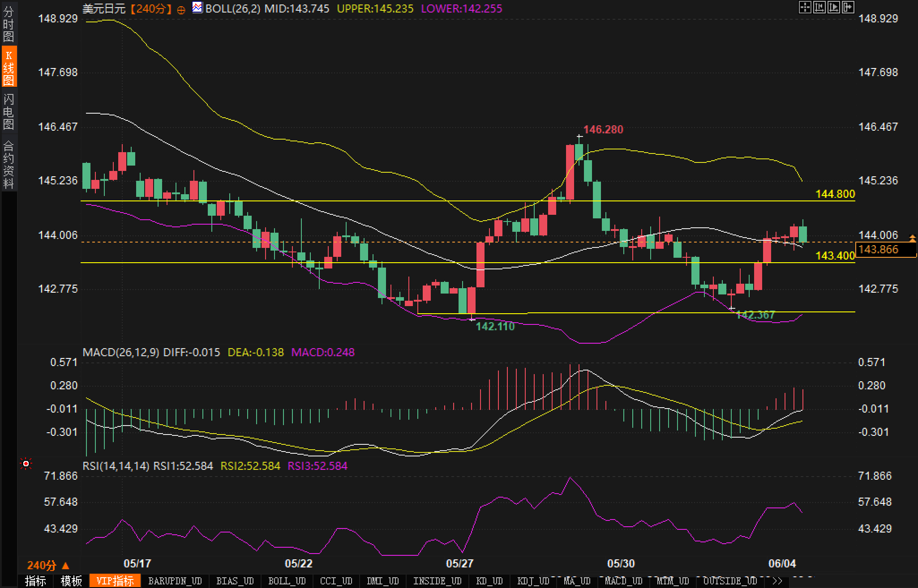Switch to 分时图 intraday view
Screen dimensions: 918x588
pos(9,24)
